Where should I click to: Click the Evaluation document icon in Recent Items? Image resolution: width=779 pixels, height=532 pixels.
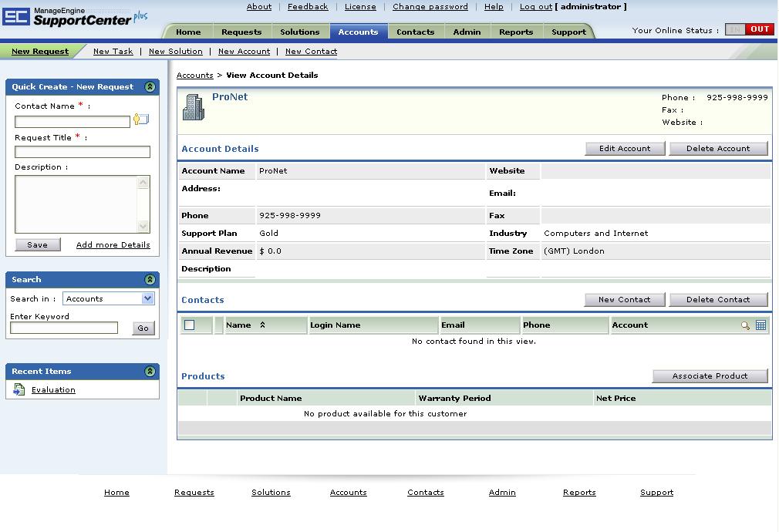[19, 390]
